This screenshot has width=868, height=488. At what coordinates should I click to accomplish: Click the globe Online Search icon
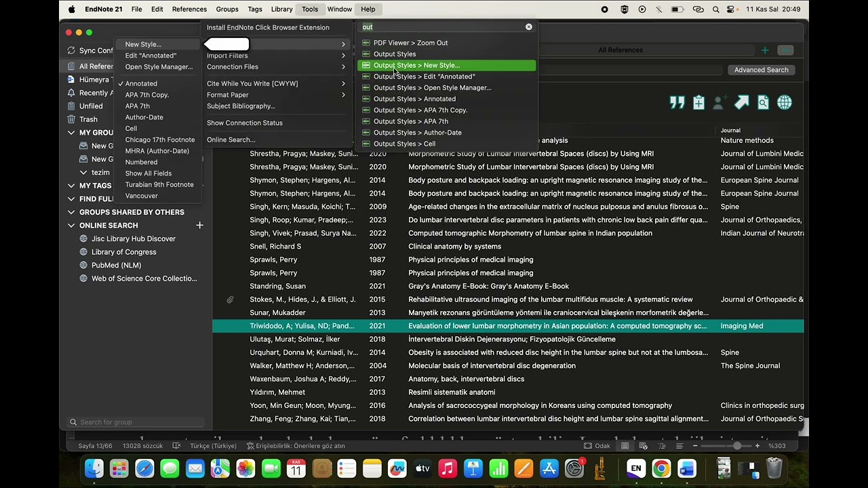pyautogui.click(x=785, y=102)
